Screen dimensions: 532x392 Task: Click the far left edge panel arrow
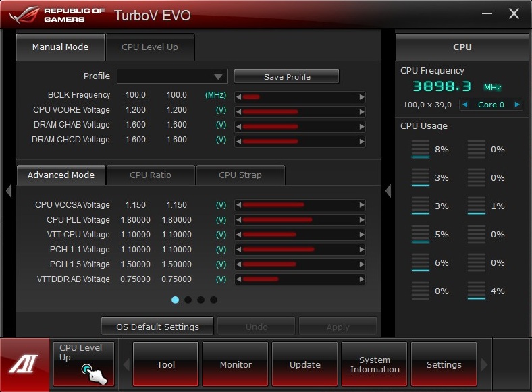pos(9,190)
